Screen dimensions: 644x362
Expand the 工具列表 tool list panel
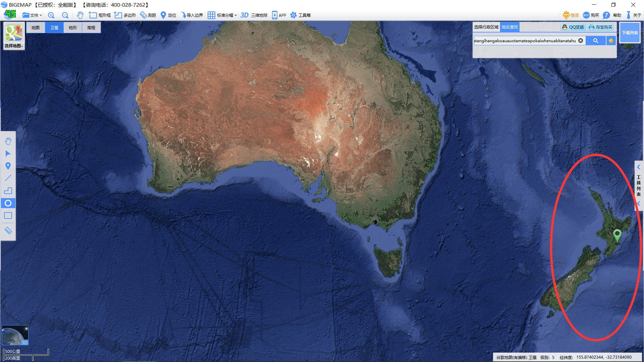pyautogui.click(x=638, y=185)
